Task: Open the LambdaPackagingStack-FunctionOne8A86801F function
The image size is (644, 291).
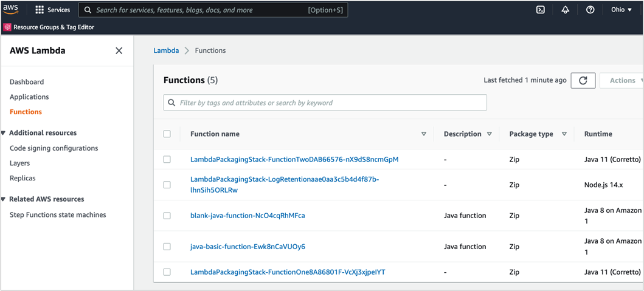Action: [x=288, y=272]
